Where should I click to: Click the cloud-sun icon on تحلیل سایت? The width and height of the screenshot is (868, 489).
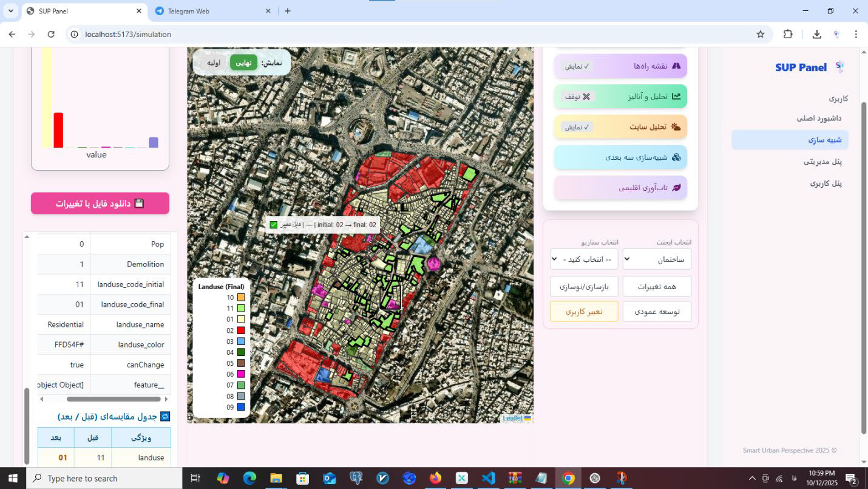click(x=676, y=126)
